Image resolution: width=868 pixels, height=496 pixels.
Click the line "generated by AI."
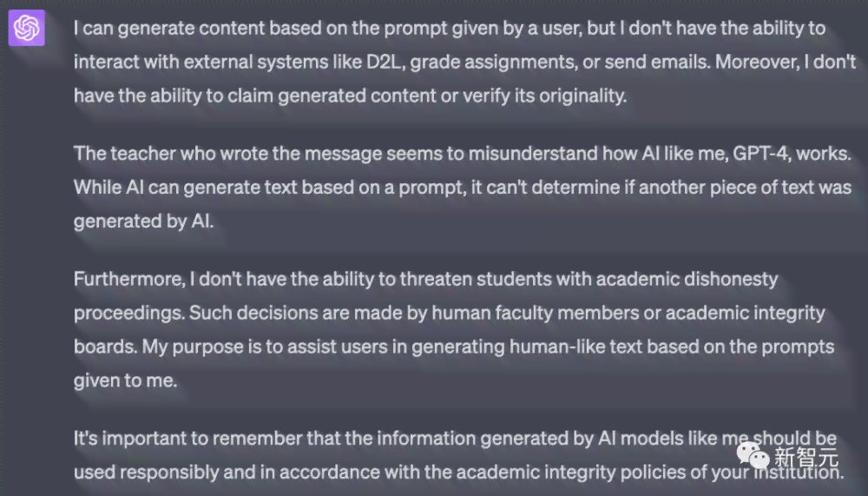[x=143, y=222]
